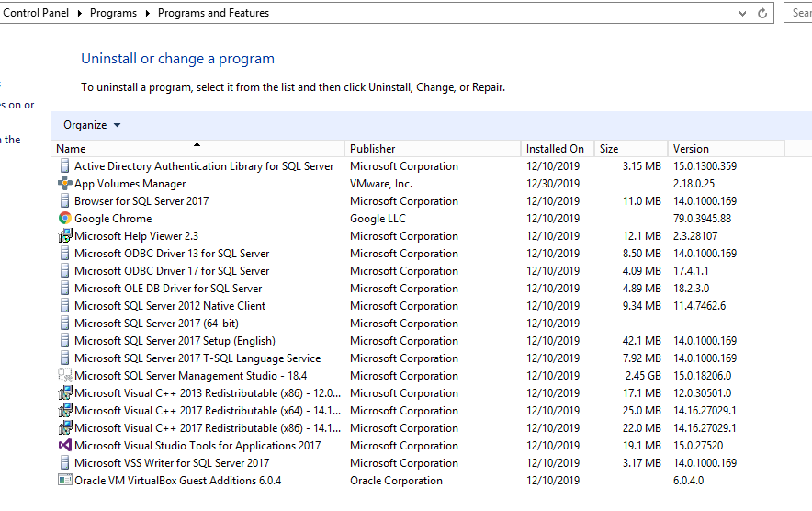This screenshot has height=511, width=812.
Task: Click the Oracle Corporation publisher cell
Action: 396,481
